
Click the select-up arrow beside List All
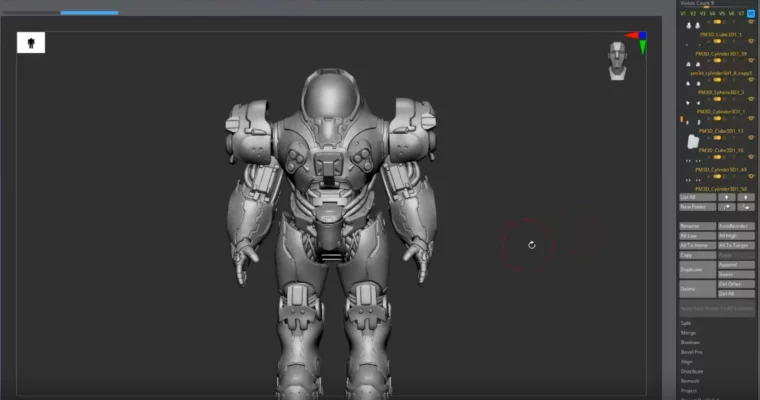(x=726, y=197)
